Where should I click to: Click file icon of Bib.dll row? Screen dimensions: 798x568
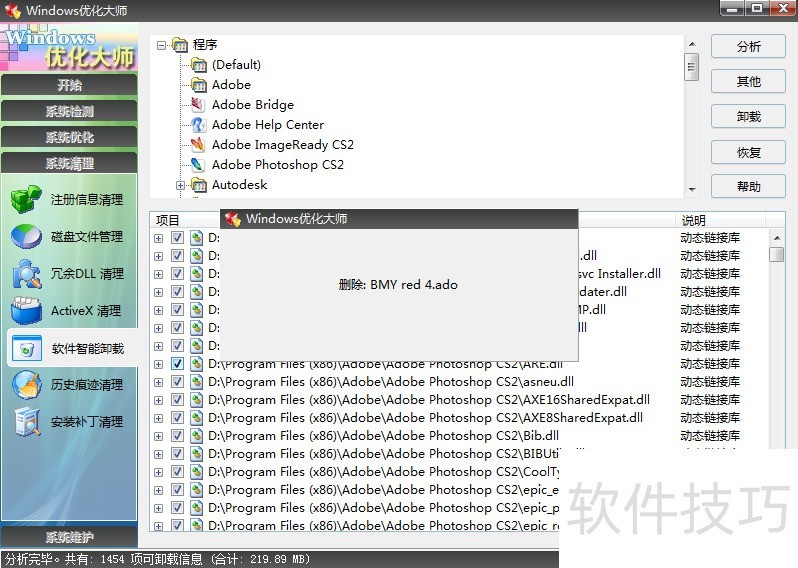pos(196,436)
